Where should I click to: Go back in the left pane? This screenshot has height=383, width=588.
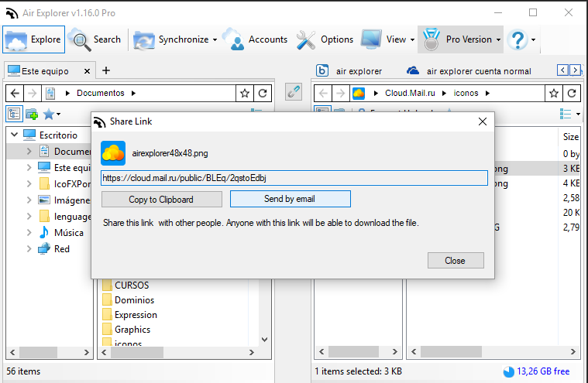tap(15, 93)
